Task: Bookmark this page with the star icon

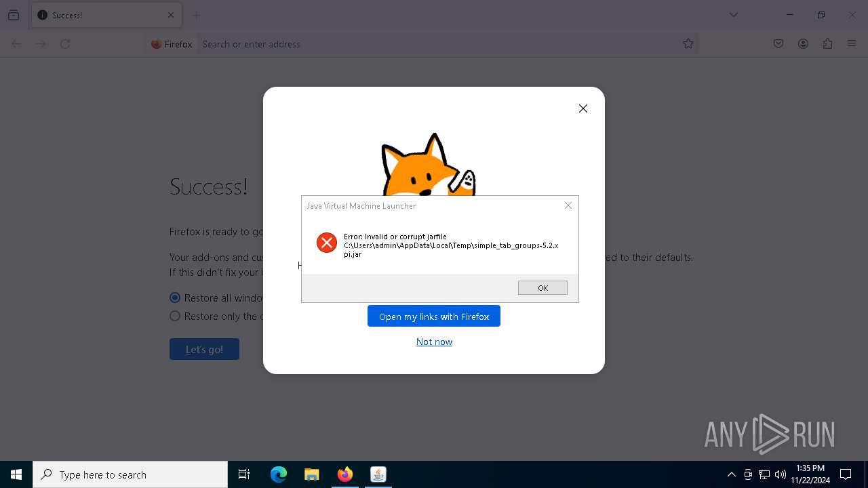Action: pyautogui.click(x=688, y=44)
